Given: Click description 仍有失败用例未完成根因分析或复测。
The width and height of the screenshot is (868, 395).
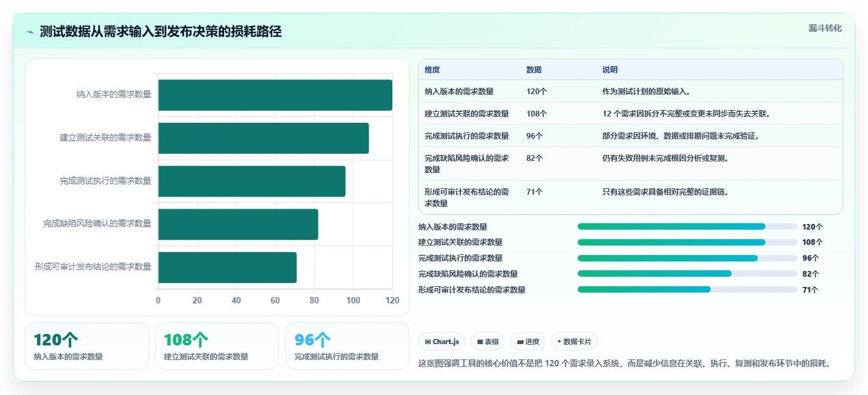Looking at the screenshot, I should click(x=665, y=158).
